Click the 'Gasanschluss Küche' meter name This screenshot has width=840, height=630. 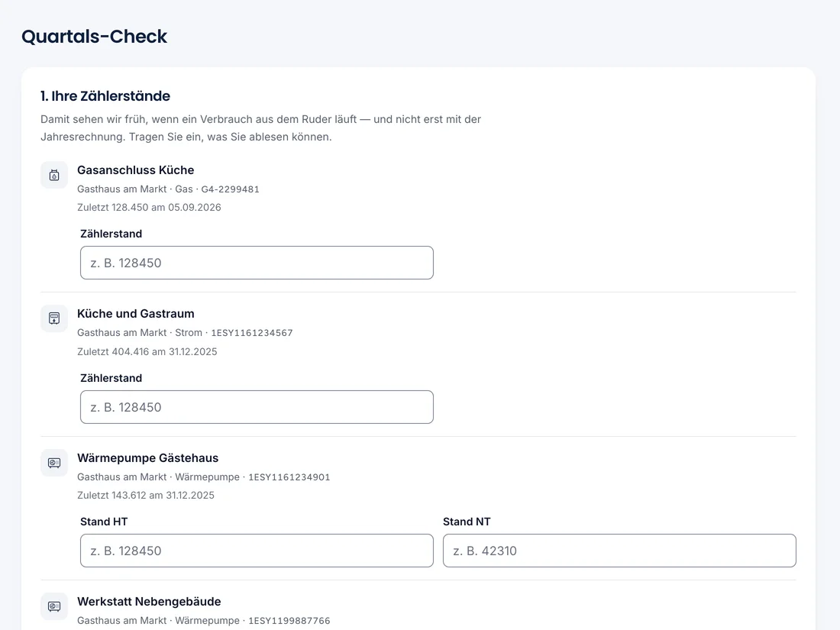(135, 170)
